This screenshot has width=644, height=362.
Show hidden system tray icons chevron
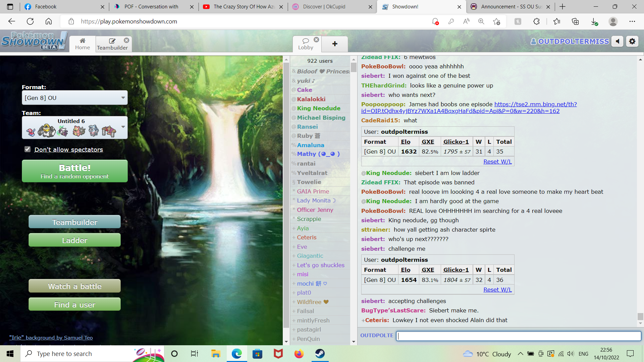coord(520,354)
